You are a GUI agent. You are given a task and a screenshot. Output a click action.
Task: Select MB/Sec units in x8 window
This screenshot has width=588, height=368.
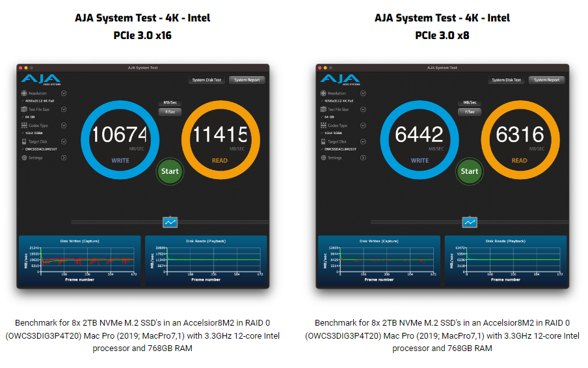coord(470,102)
